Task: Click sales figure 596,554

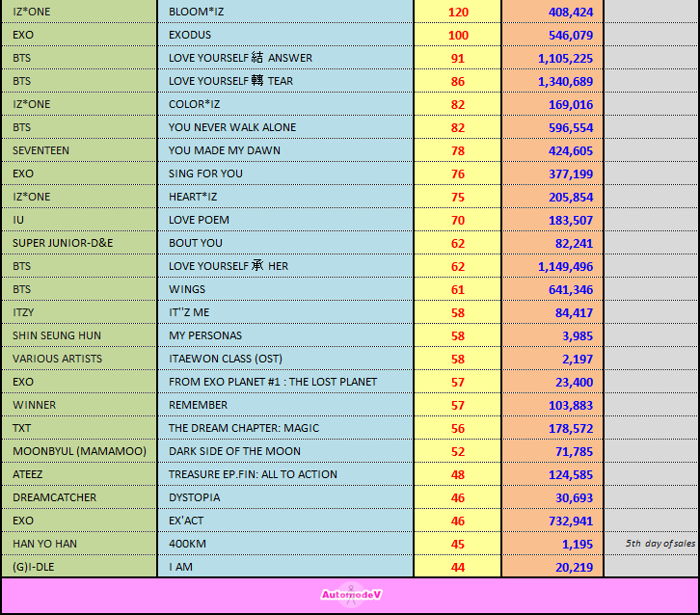Action: [571, 128]
